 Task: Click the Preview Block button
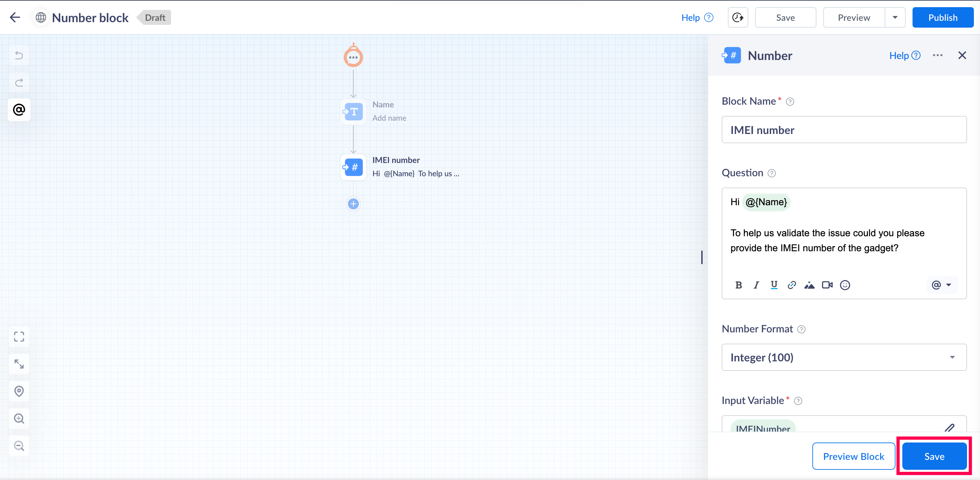pos(853,456)
